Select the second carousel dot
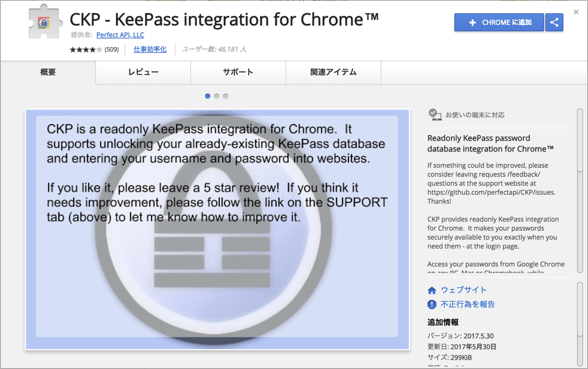The image size is (588, 369). coord(217,96)
